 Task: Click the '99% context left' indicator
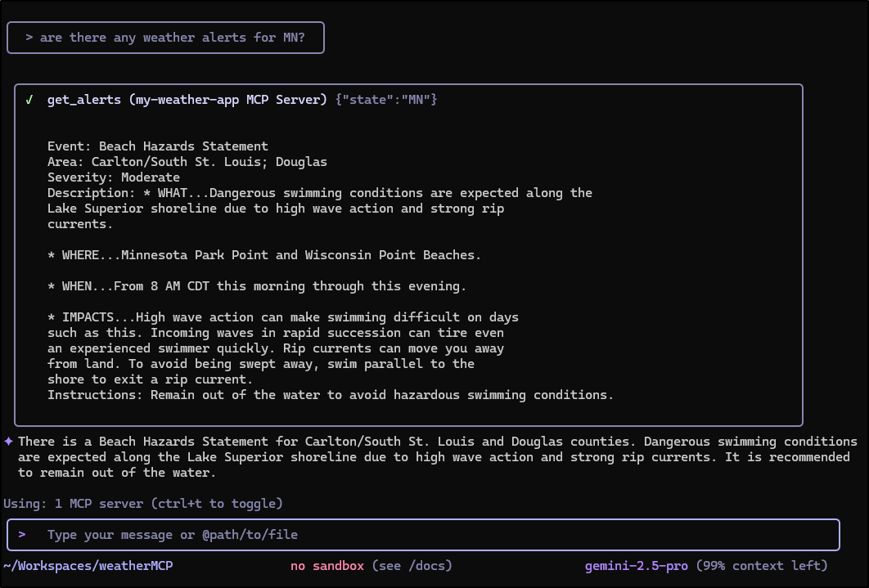coord(761,566)
